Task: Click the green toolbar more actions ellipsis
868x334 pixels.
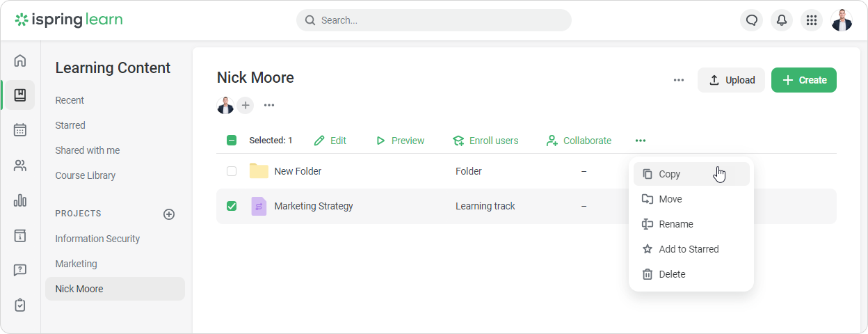Action: (x=641, y=141)
